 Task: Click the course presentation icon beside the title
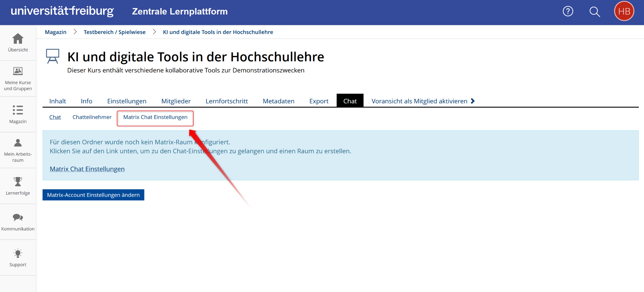53,55
